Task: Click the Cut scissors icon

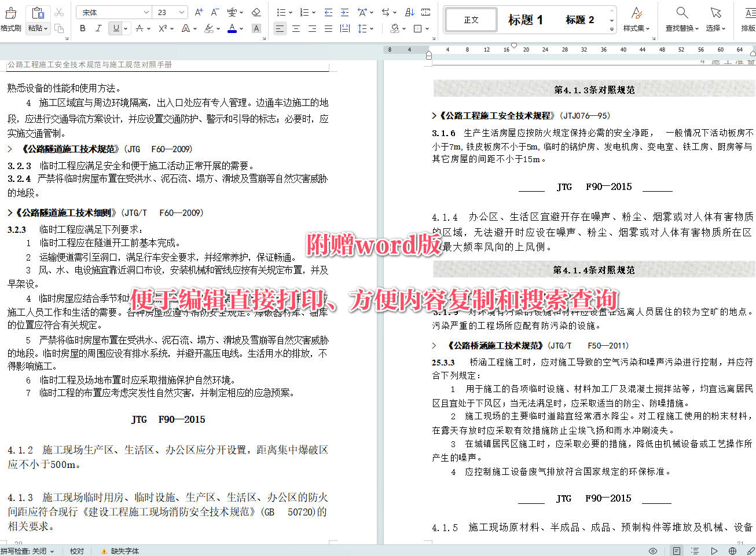Action: [59, 12]
